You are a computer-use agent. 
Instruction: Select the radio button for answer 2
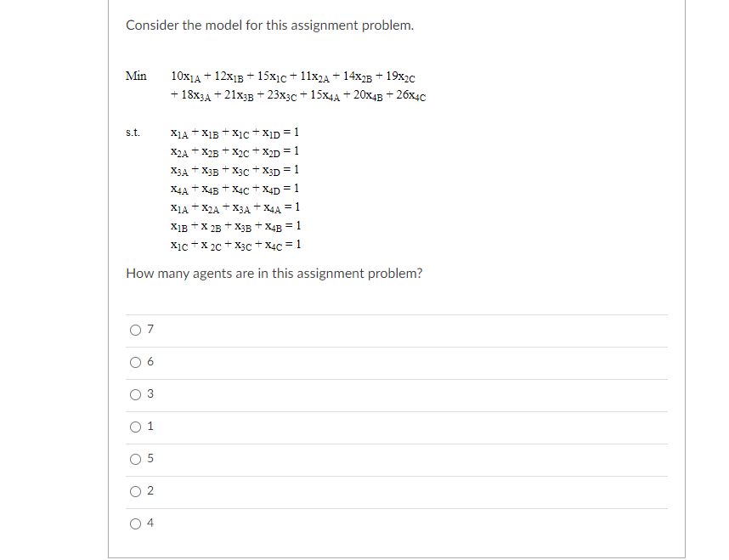click(x=136, y=491)
